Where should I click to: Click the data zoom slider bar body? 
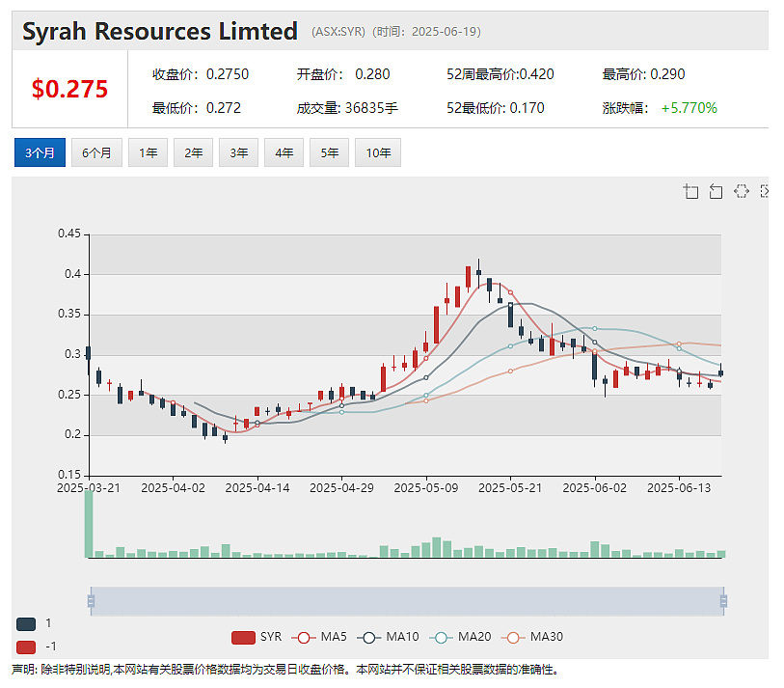pos(407,601)
